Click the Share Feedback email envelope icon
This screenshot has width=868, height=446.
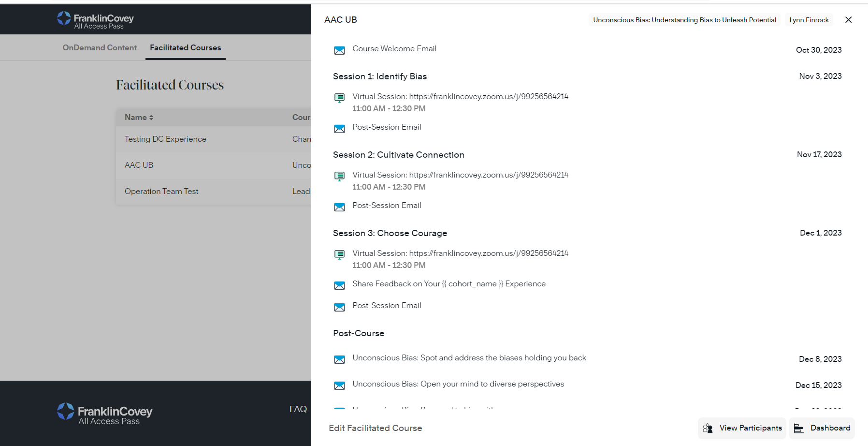point(339,285)
